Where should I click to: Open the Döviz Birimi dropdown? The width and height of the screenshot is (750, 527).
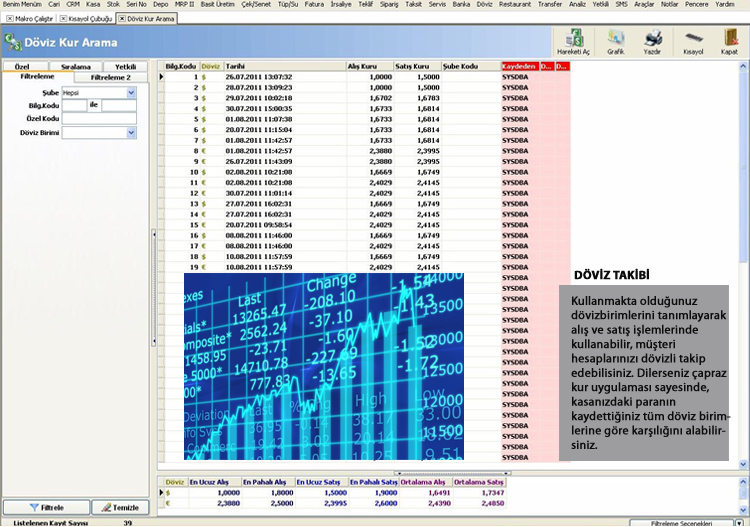coord(131,132)
